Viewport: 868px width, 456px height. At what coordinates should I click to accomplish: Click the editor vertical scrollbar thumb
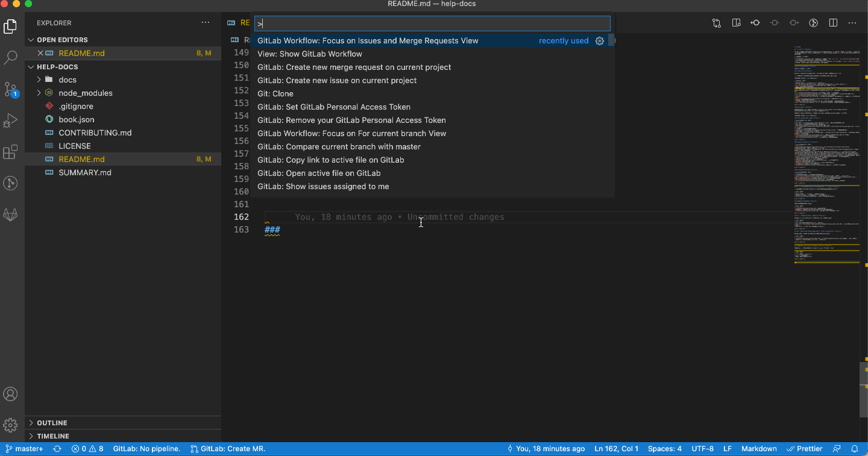pyautogui.click(x=864, y=390)
